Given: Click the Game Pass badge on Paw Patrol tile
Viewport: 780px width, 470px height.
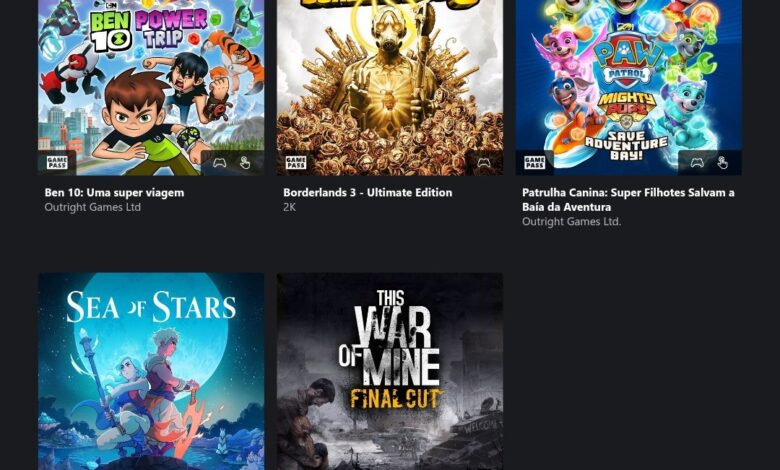Looking at the screenshot, I should (x=534, y=163).
